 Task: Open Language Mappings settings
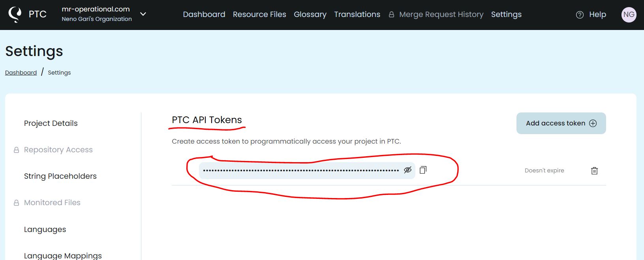[63, 255]
